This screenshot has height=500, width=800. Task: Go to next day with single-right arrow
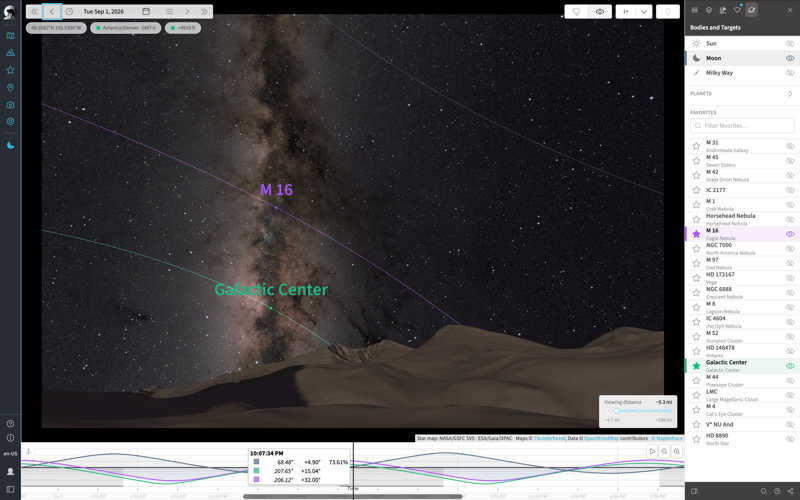[187, 11]
